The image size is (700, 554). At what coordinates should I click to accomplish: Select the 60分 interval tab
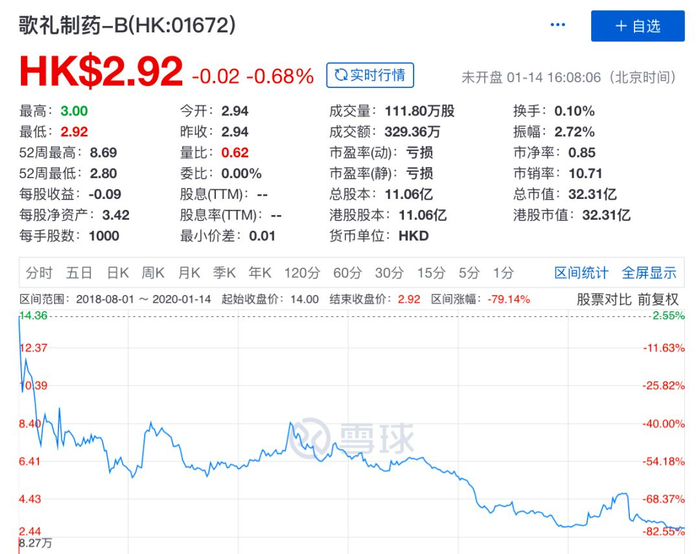click(x=347, y=272)
